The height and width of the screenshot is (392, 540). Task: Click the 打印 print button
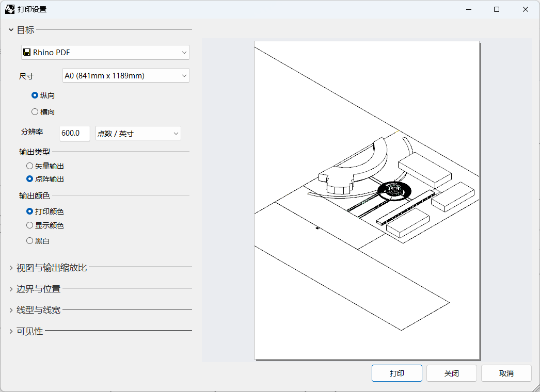(x=396, y=373)
